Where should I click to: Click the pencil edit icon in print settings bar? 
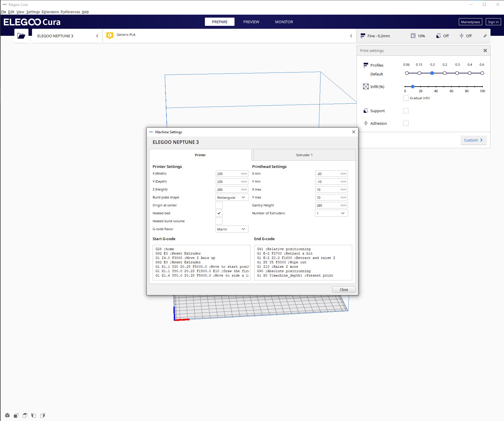click(485, 36)
